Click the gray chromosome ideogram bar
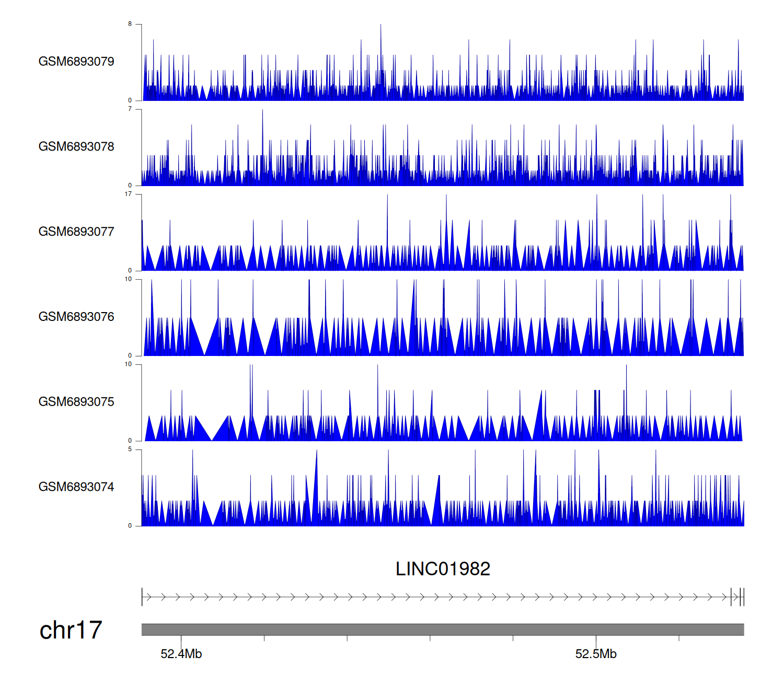 pos(442,629)
